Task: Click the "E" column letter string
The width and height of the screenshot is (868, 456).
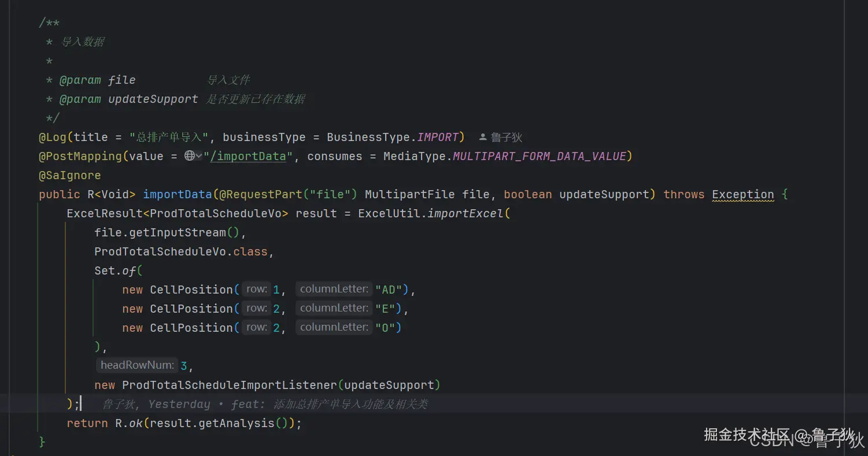Action: click(x=385, y=308)
